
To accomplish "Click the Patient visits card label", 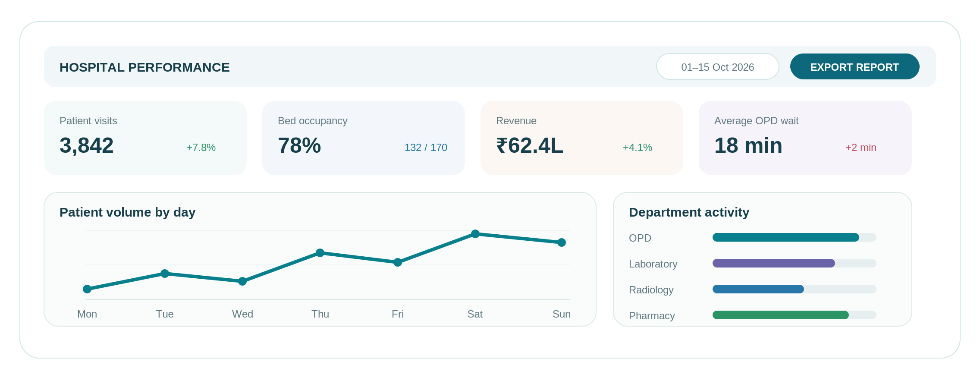I will (x=88, y=121).
